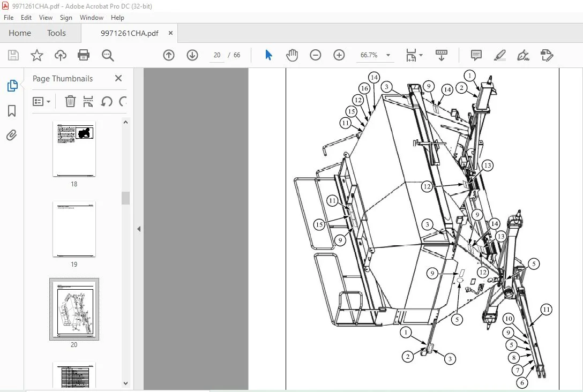
Task: Add a comment with speech bubble icon
Action: [476, 55]
